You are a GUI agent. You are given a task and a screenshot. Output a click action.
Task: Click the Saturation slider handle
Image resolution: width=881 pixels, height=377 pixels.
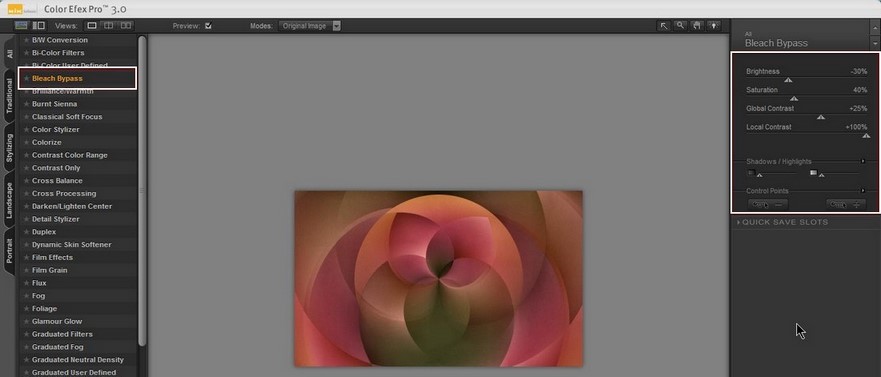pos(794,99)
